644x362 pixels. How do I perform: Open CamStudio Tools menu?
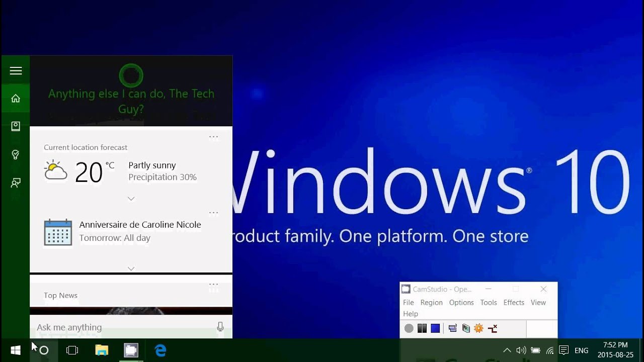coord(489,302)
